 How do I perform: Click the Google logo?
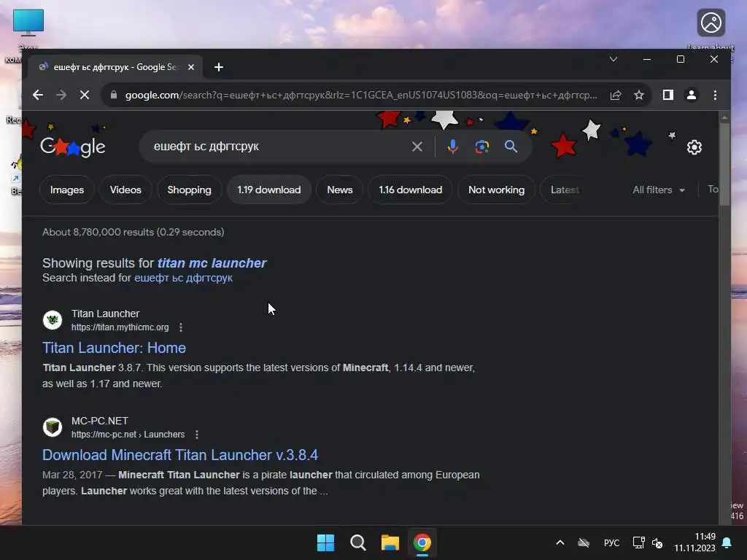point(73,147)
